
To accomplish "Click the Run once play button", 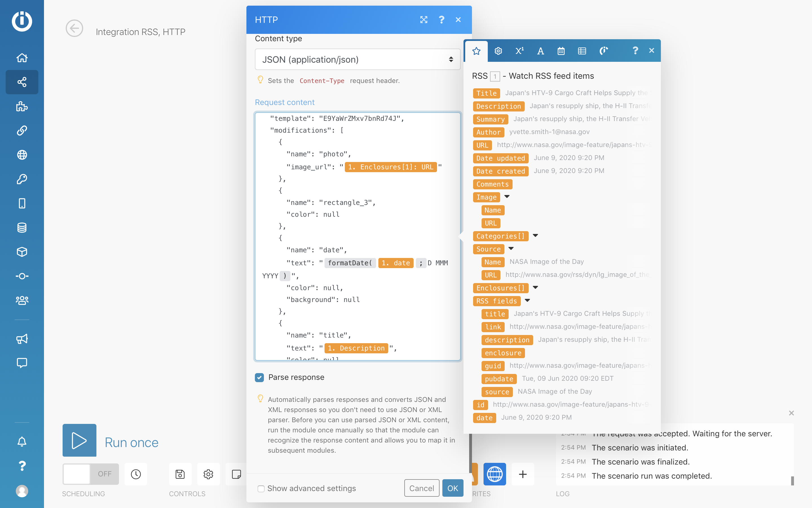I will (79, 440).
